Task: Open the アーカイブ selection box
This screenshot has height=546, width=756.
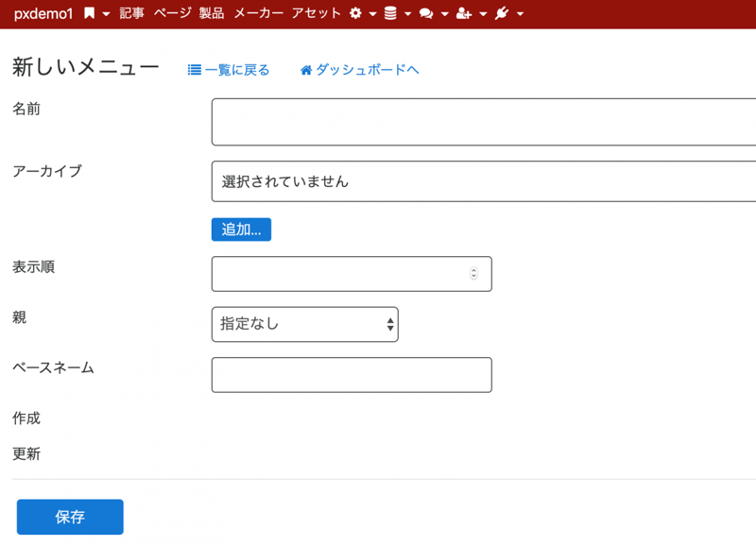Action: point(482,181)
